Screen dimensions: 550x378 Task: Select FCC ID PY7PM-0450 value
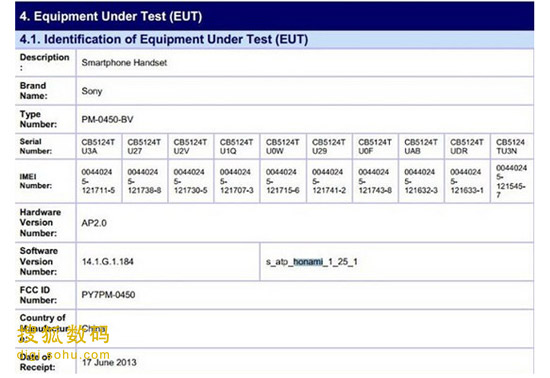click(x=108, y=295)
